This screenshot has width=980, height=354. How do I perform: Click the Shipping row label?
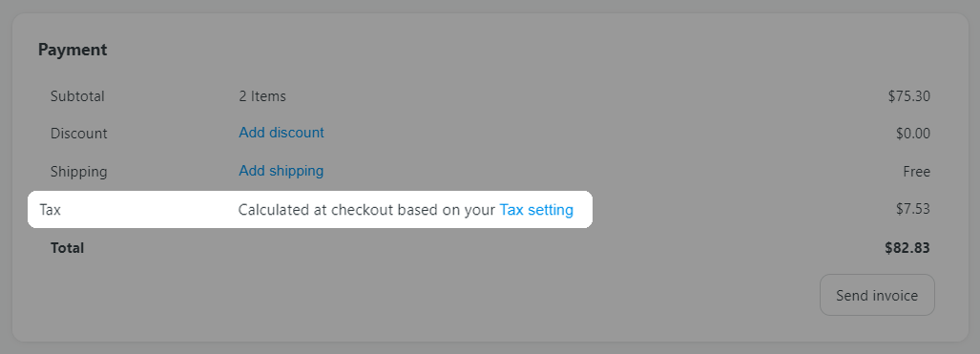coord(79,172)
